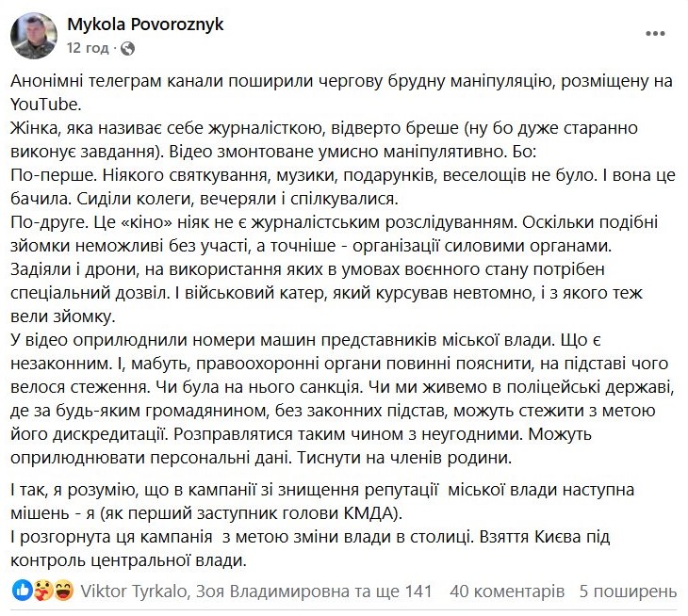Click the word YouTube in the post

coord(49,104)
